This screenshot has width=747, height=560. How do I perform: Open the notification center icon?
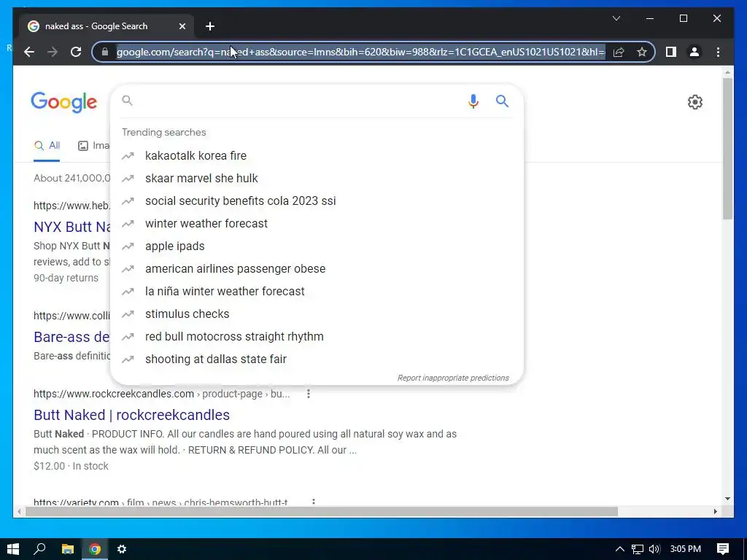(x=723, y=549)
